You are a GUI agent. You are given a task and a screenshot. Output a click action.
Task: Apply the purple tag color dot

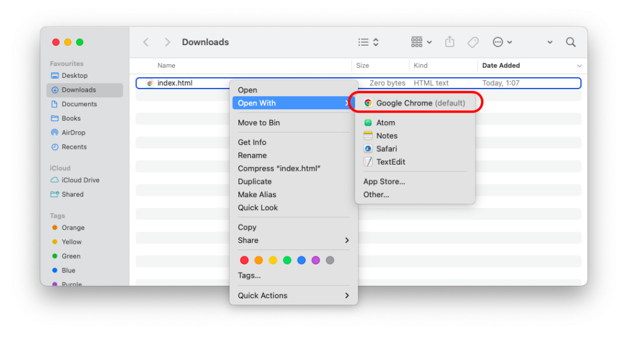[x=316, y=260]
